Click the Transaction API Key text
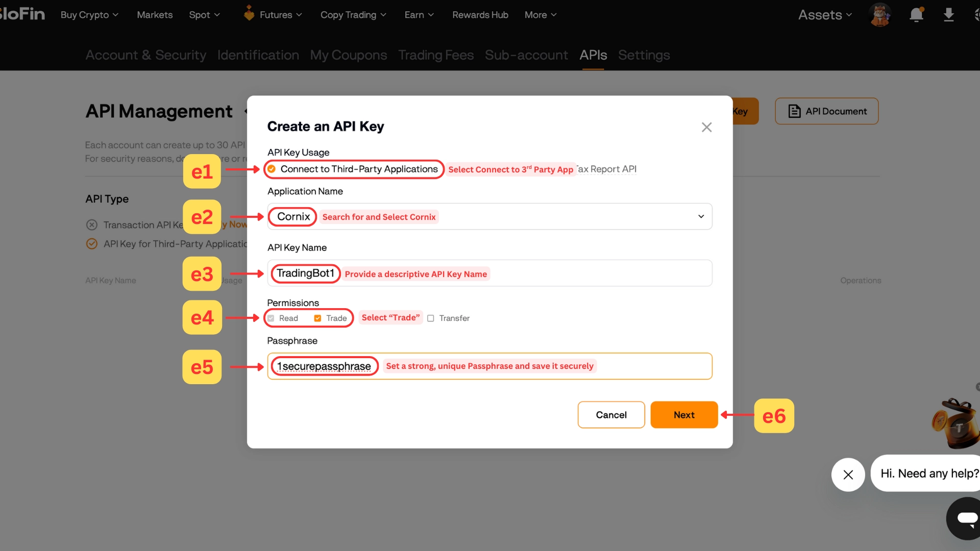980x551 pixels. (x=143, y=225)
